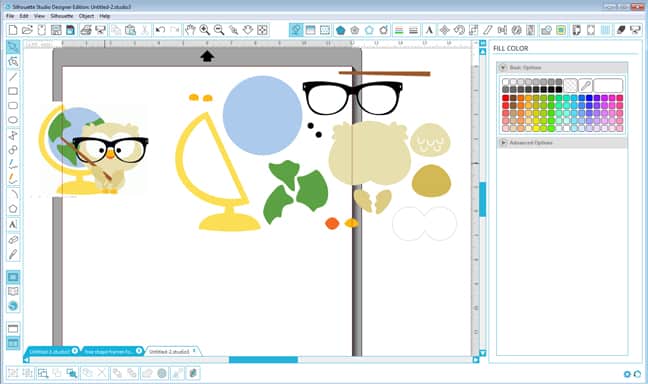Select the Text tool in left toolbar

pos(13,224)
